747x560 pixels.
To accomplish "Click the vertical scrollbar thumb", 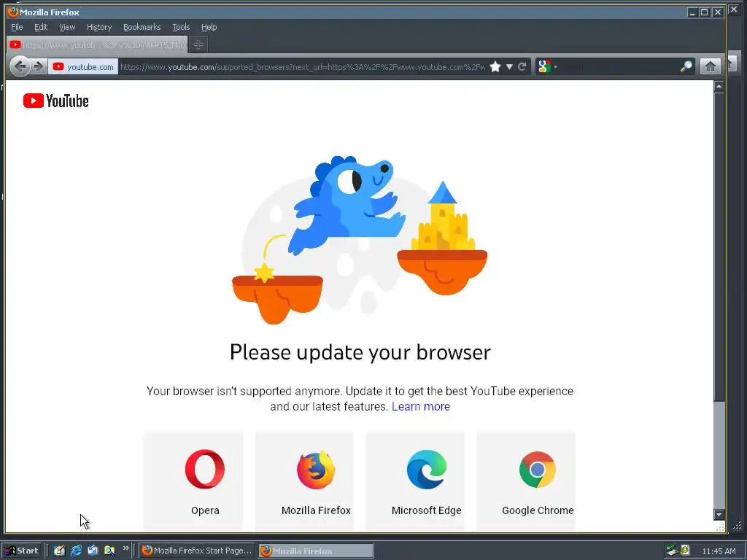I will pyautogui.click(x=719, y=246).
